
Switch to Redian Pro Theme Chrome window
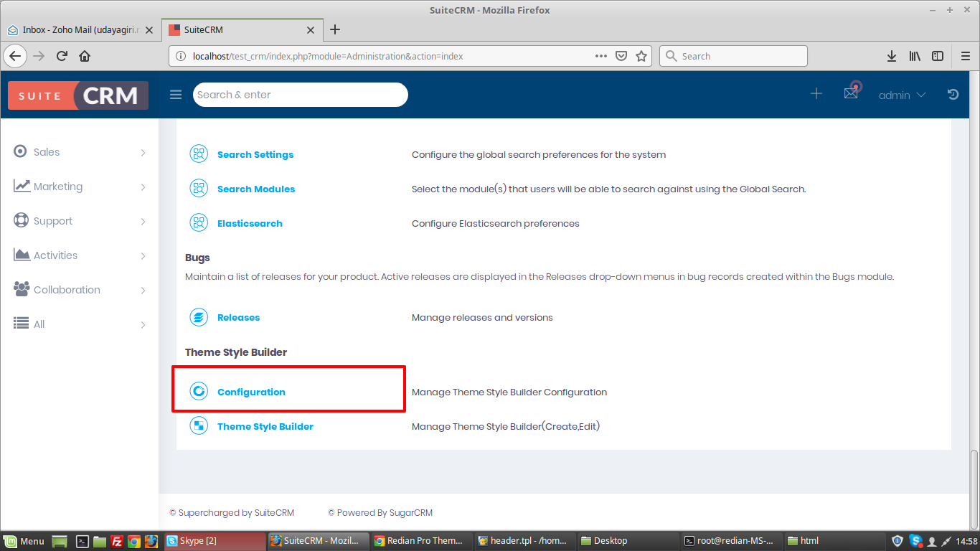point(421,541)
